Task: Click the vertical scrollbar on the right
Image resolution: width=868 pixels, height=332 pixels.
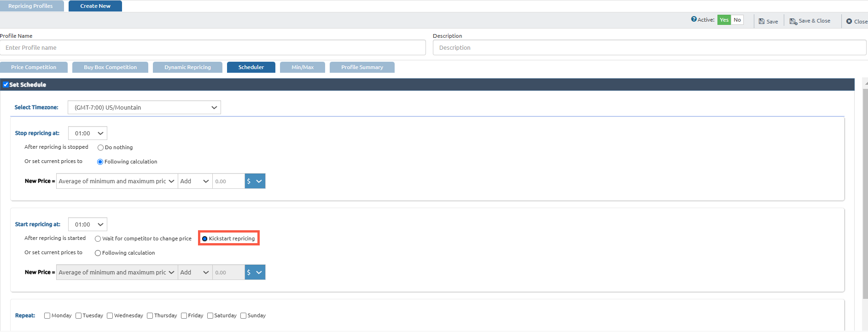Action: [x=865, y=193]
